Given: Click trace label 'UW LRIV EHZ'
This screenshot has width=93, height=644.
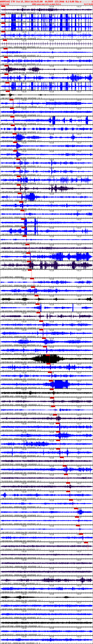Looking at the screenshot, I should [x=7, y=192].
